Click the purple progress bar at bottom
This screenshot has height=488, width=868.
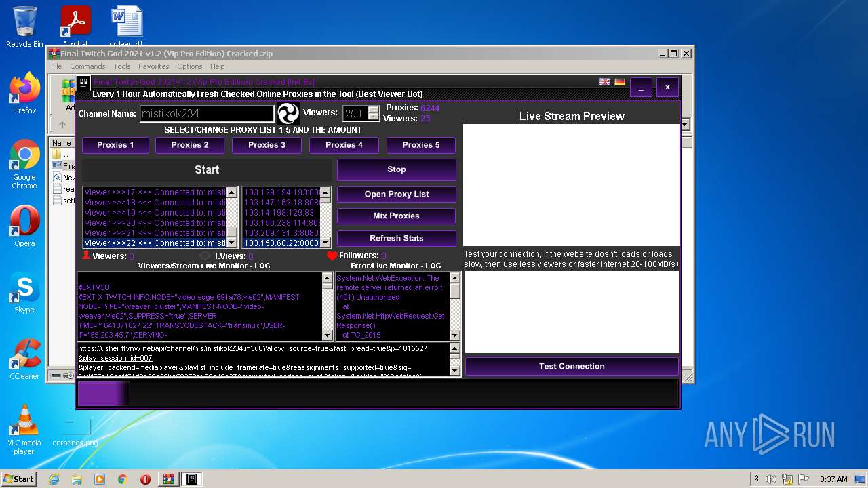tap(103, 394)
